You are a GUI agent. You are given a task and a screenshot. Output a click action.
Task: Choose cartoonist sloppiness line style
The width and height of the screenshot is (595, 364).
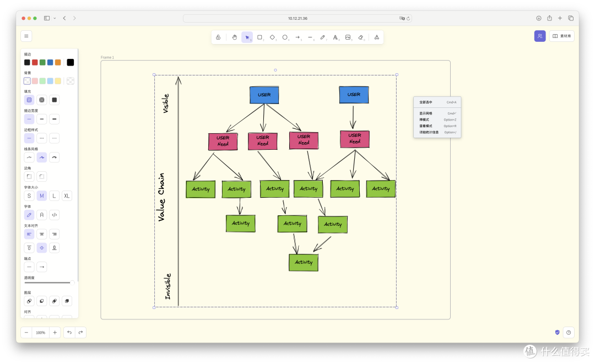coord(54,157)
